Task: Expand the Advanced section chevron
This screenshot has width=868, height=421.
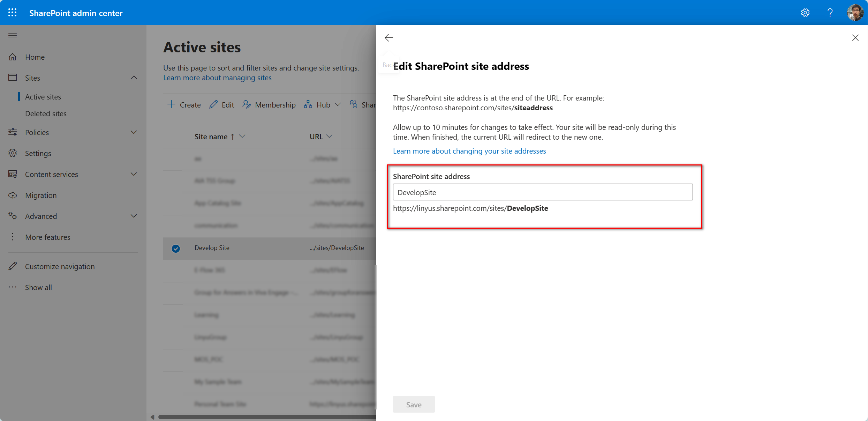Action: point(134,216)
